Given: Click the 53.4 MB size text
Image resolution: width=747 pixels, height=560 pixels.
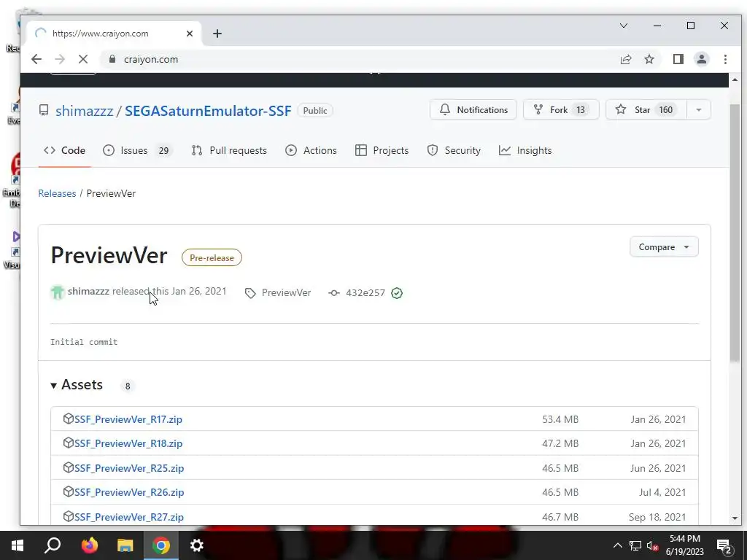Looking at the screenshot, I should click(560, 419).
